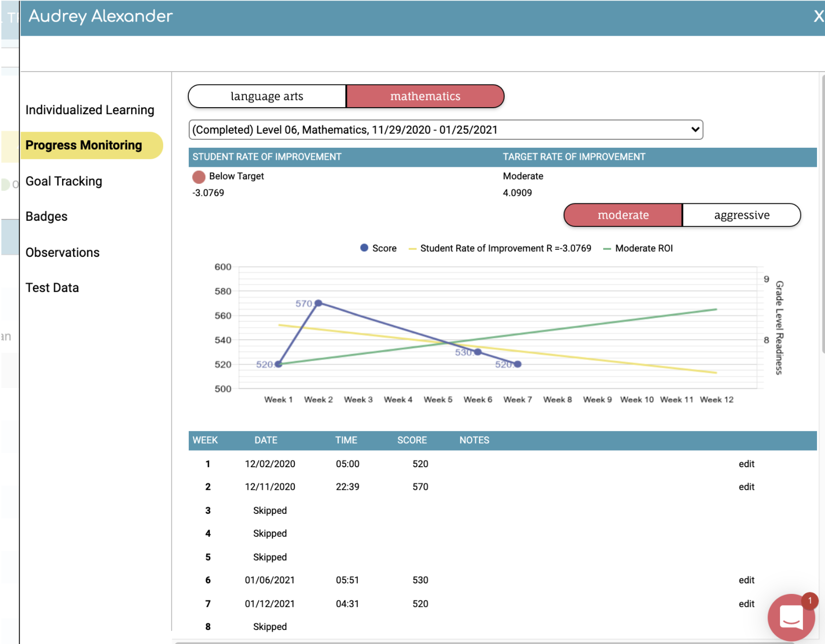Switch subject toggle to language arts

coord(267,96)
